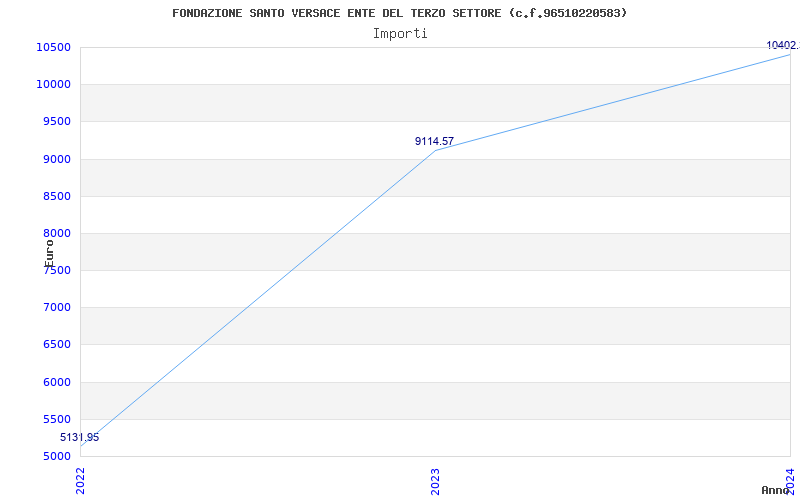Click the x-axis year label 2022

[81, 481]
